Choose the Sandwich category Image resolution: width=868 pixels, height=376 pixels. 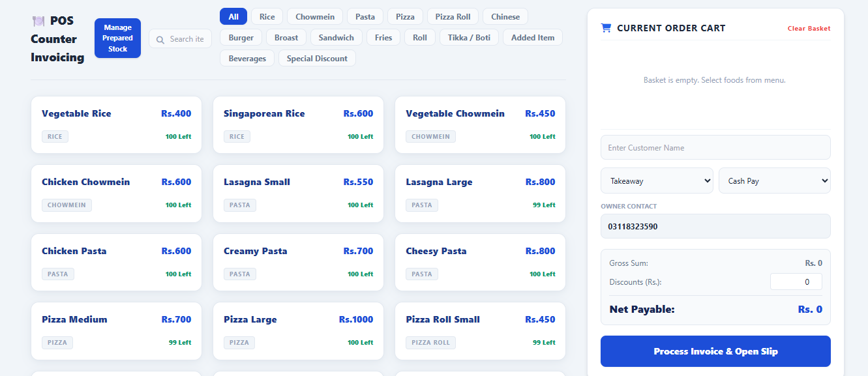coord(337,37)
